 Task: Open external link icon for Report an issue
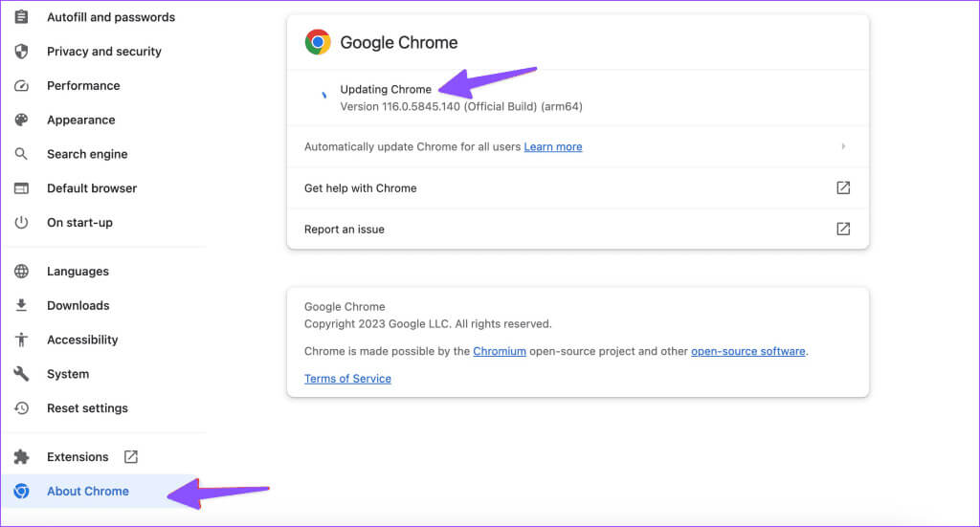pyautogui.click(x=843, y=229)
